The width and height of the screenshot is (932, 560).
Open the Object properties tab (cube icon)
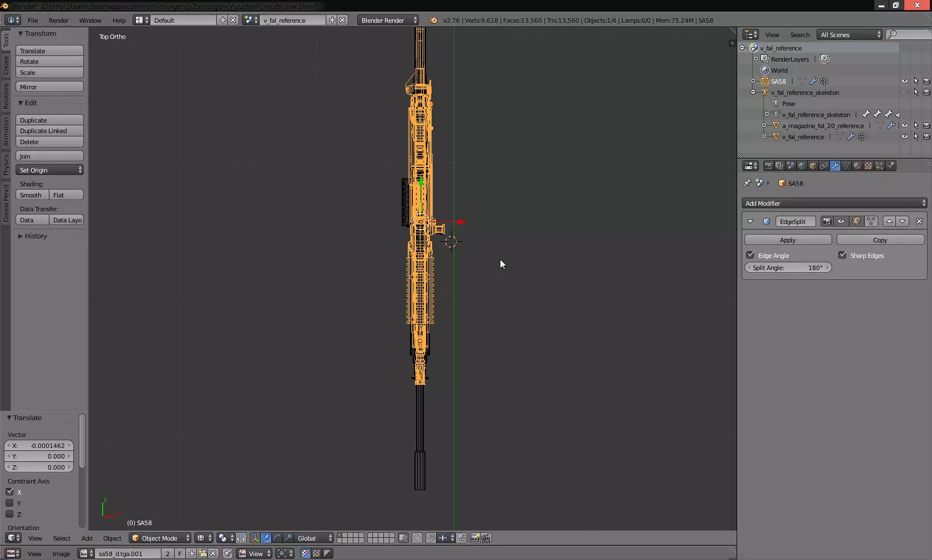point(813,166)
